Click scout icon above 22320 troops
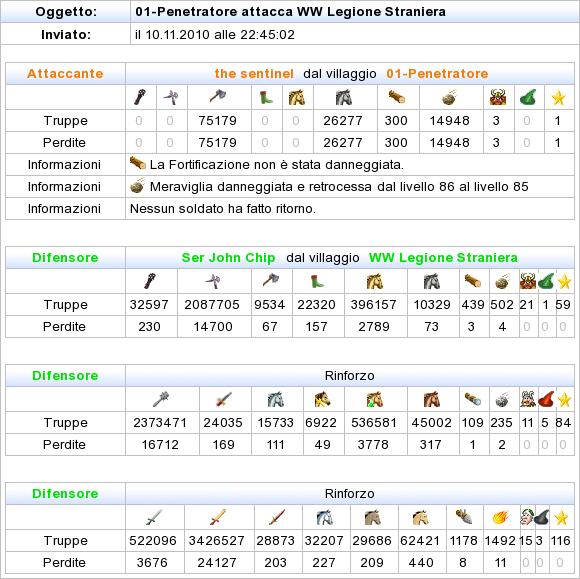The height and width of the screenshot is (579, 580). tap(317, 281)
